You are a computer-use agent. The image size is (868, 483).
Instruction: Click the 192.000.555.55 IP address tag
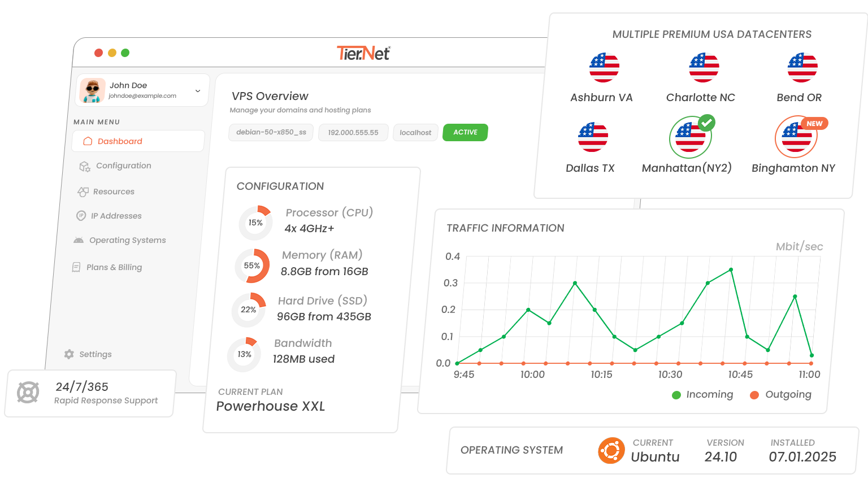pyautogui.click(x=353, y=133)
